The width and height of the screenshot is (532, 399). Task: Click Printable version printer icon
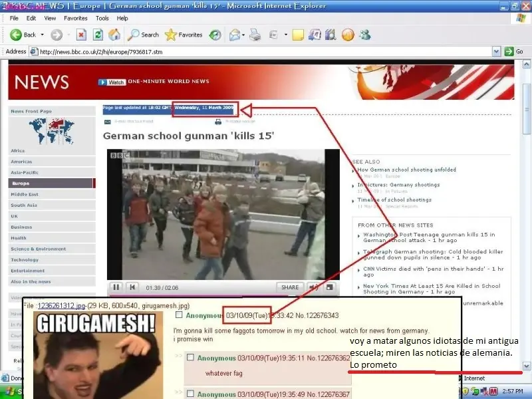tap(218, 122)
